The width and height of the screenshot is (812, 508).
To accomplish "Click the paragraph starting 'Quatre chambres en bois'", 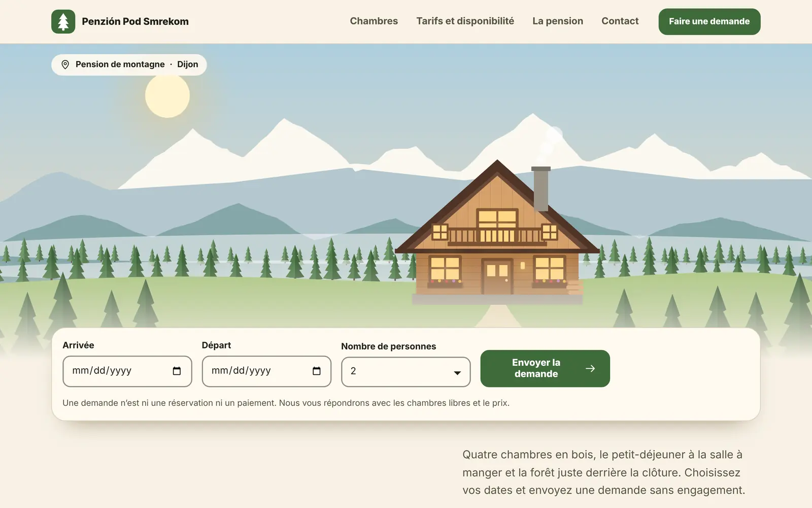I will tap(603, 472).
